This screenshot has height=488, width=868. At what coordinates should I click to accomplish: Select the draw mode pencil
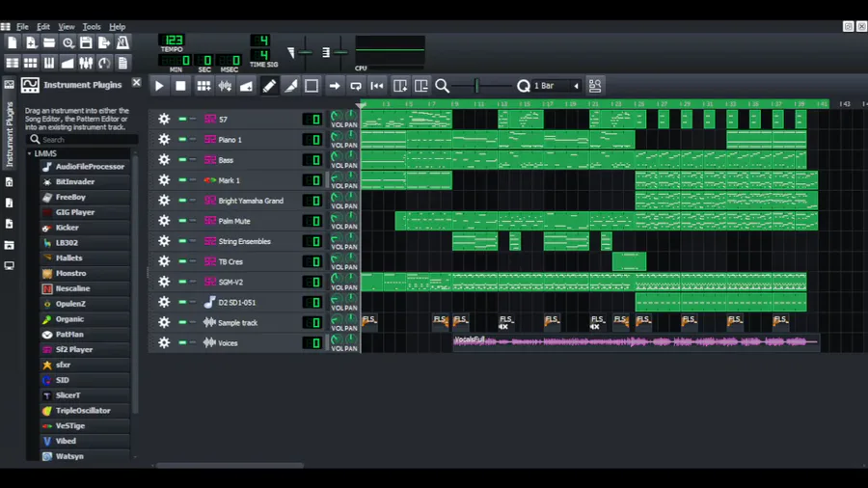click(x=269, y=86)
